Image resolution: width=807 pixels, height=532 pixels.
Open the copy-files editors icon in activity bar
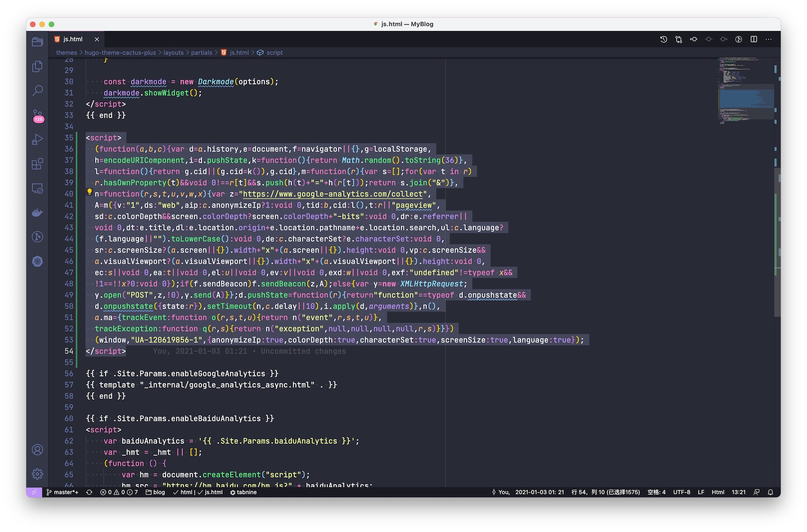point(37,66)
